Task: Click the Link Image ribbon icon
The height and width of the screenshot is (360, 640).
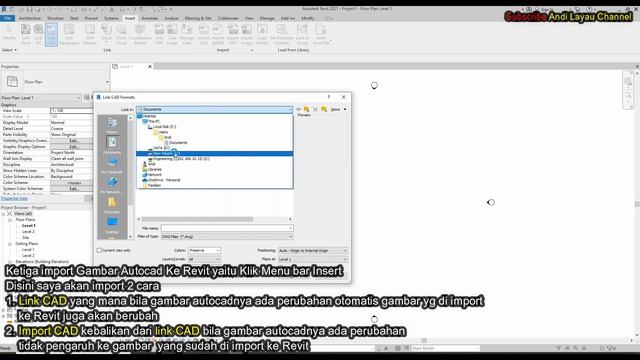Action: click(x=172, y=34)
